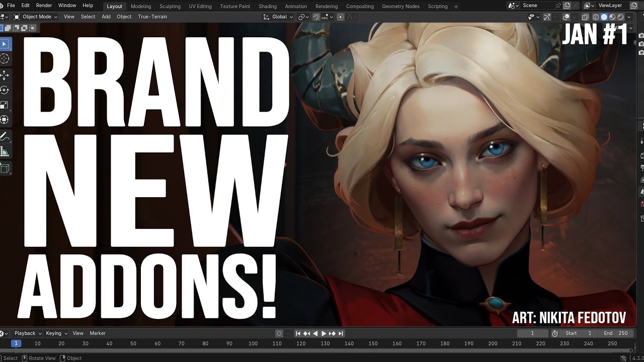644x362 pixels.
Task: Toggle snapping magnet
Action: [x=316, y=17]
